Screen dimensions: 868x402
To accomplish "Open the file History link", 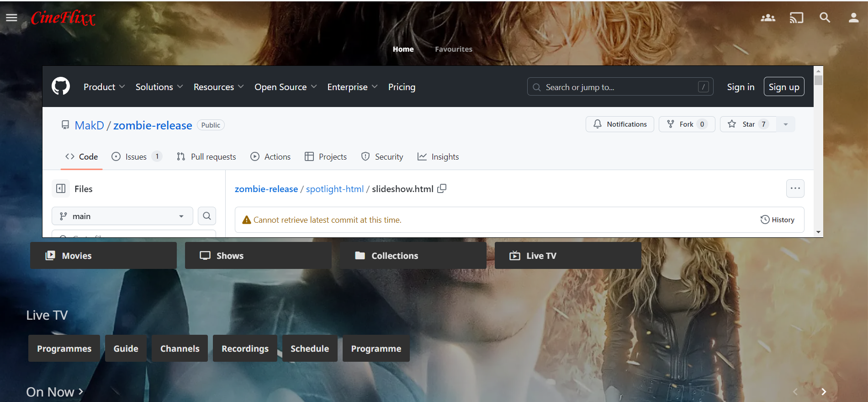I will pyautogui.click(x=777, y=220).
